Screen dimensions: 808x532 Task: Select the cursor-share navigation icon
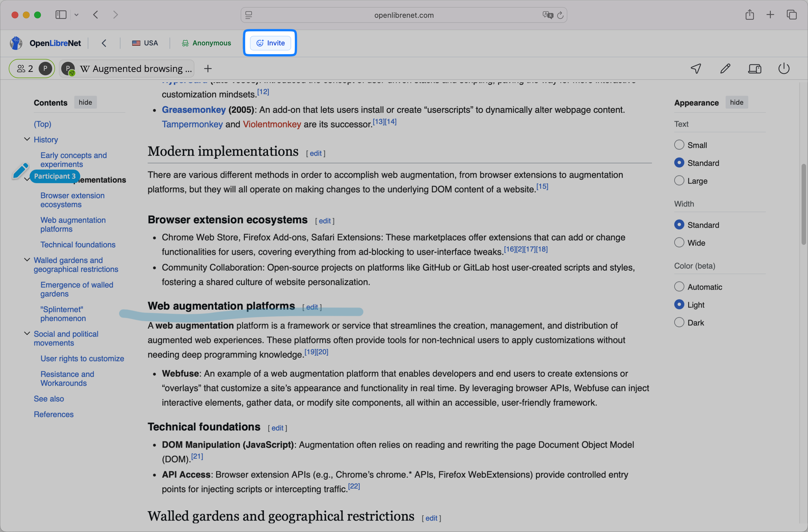[x=696, y=68]
